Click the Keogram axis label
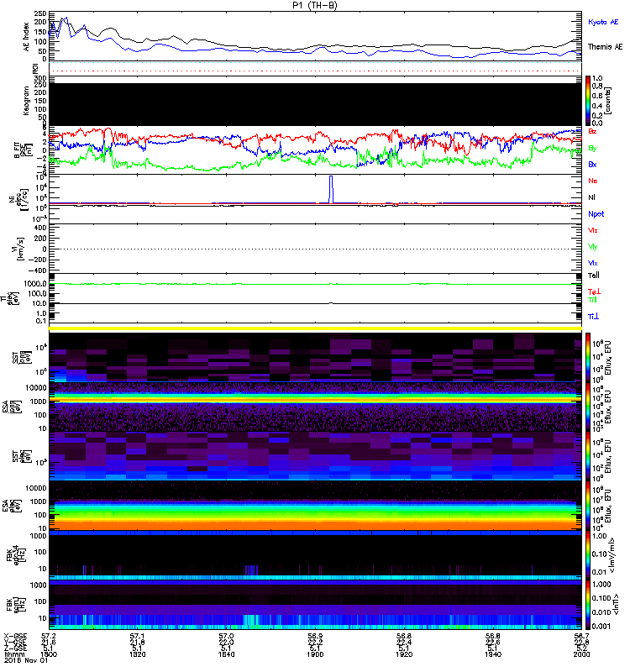 coord(27,101)
